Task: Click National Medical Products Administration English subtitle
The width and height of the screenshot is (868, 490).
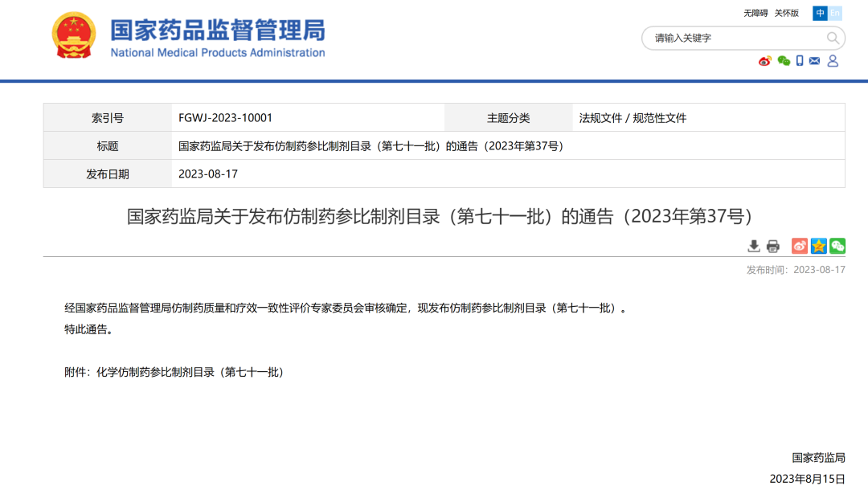Action: pos(218,52)
